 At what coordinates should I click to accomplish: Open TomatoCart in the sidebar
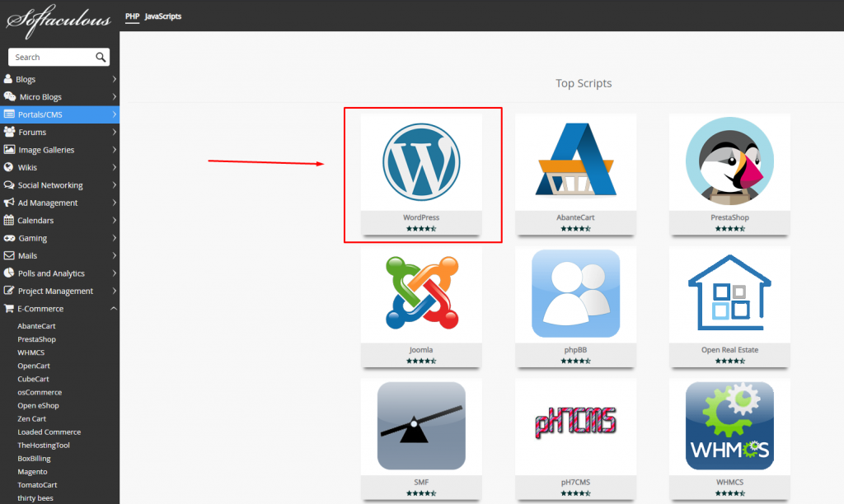click(x=37, y=484)
